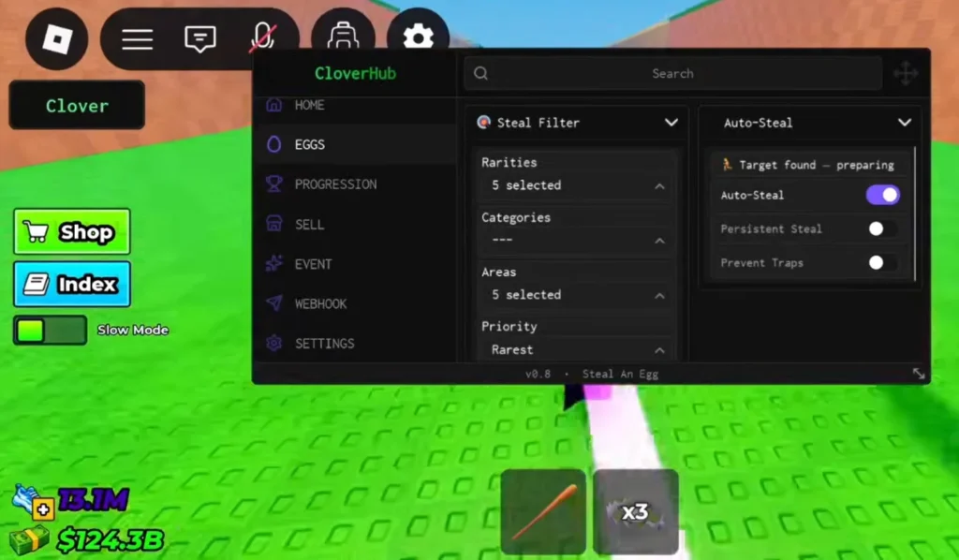Click the sparkle icon beside EVENT

(x=274, y=263)
